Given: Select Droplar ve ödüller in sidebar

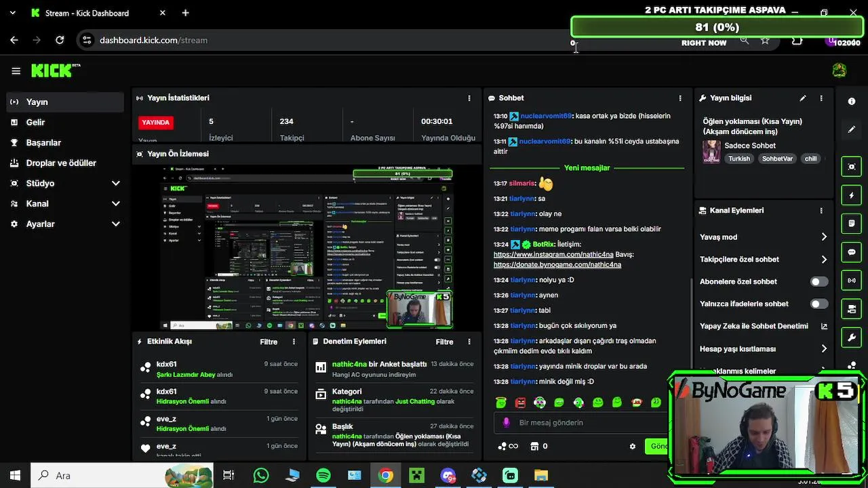Looking at the screenshot, I should 66,163.
